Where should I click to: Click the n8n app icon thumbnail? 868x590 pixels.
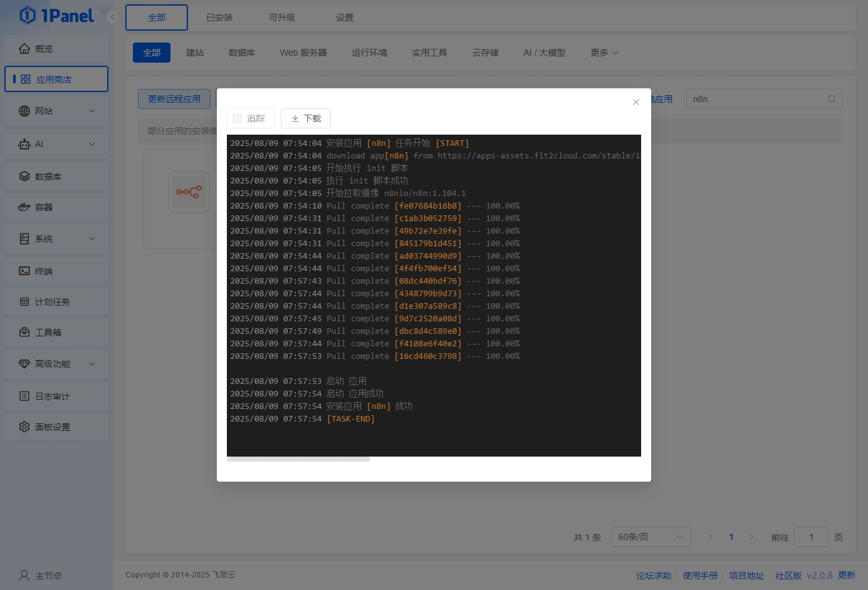pos(189,192)
